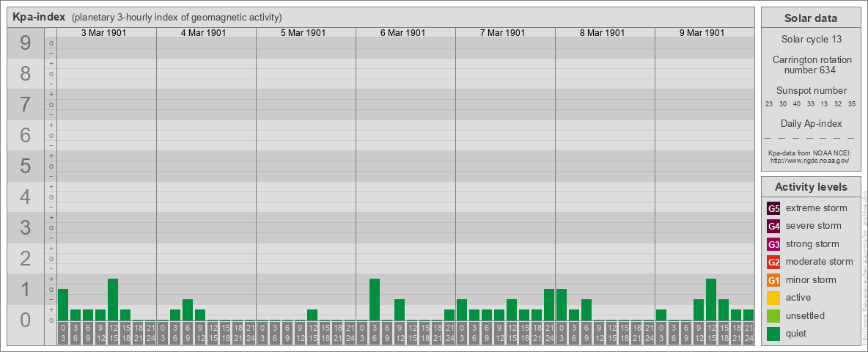Click the 3 Mar 12-15 tall green bar
This screenshot has height=352, width=868.
[113, 299]
